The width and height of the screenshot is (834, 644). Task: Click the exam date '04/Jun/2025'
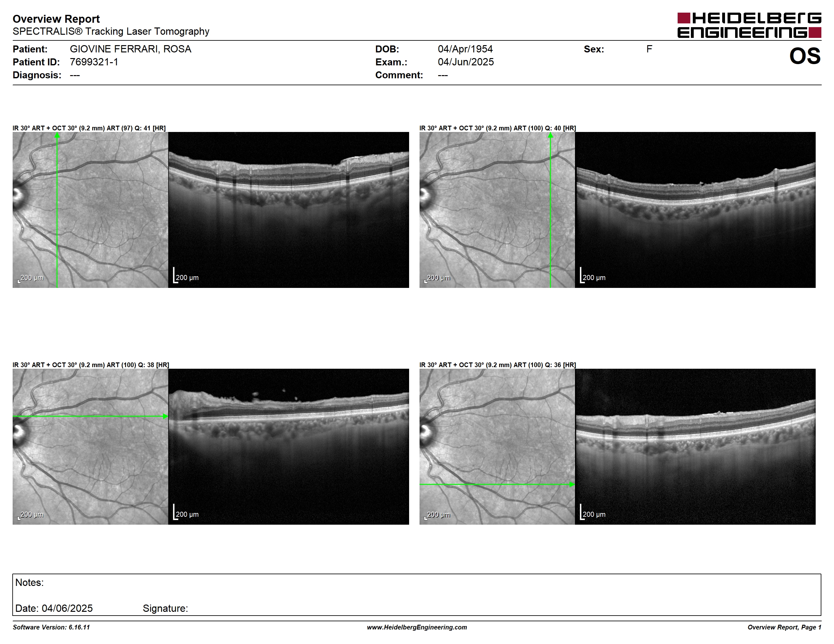tap(466, 62)
